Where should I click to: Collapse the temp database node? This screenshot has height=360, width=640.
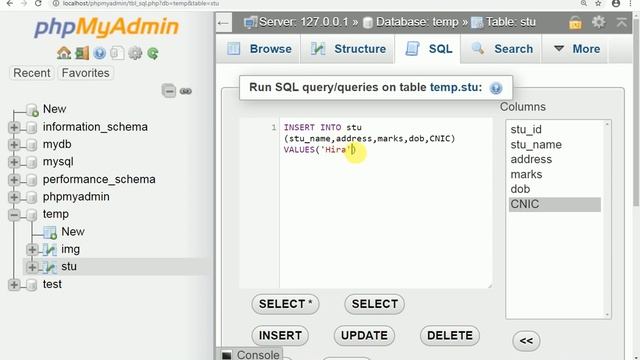point(14,214)
